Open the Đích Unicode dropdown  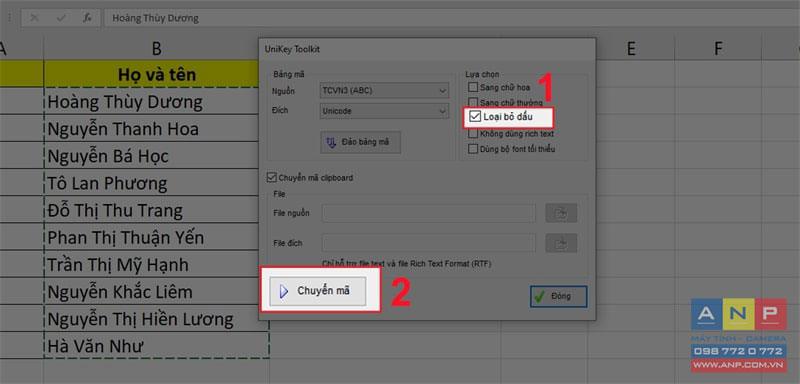pos(385,111)
